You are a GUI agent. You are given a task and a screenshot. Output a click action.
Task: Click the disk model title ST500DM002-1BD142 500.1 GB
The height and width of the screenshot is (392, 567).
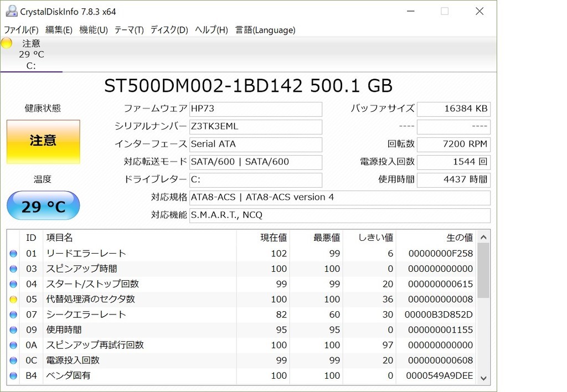tap(248, 86)
